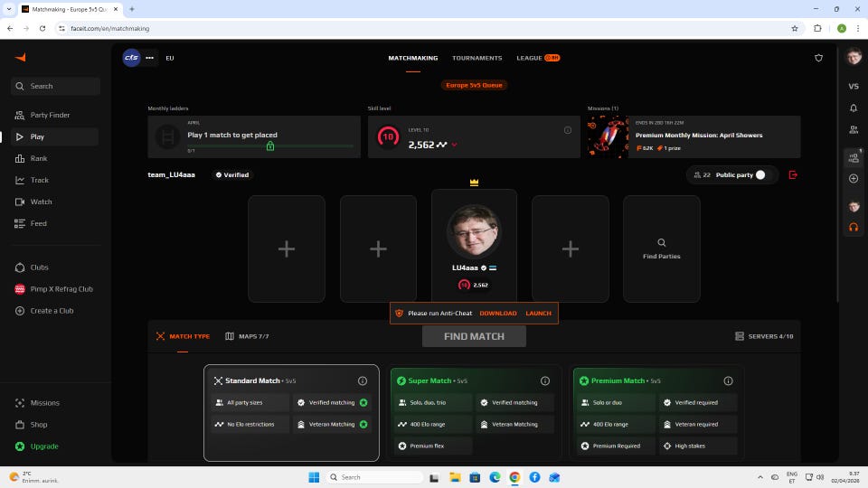Open the three-dots game menu
Image resolution: width=868 pixels, height=488 pixels.
click(x=149, y=58)
